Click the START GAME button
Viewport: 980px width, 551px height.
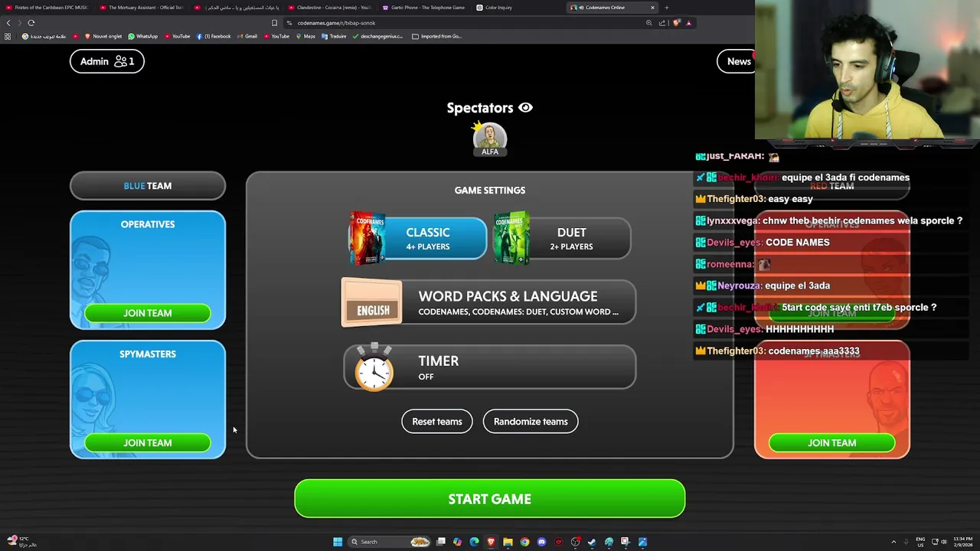[490, 499]
